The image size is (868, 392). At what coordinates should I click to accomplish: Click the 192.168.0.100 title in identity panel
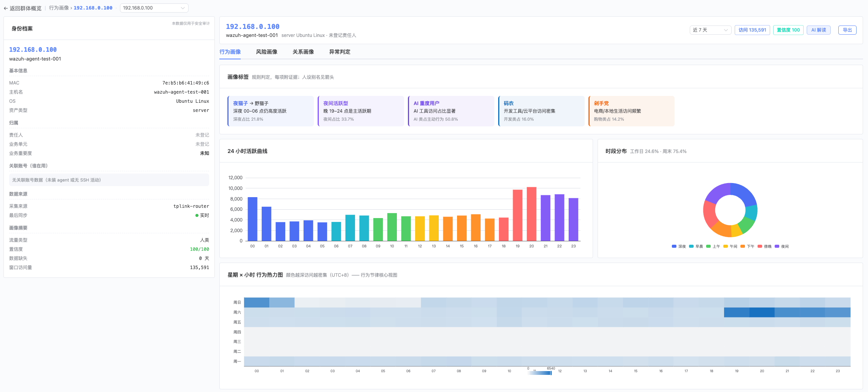33,49
